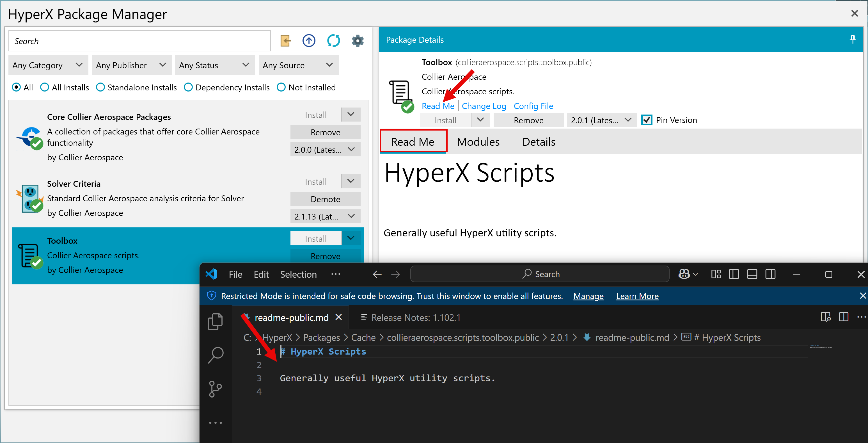Switch to the Details tab
This screenshot has height=443, width=868.
coord(539,141)
